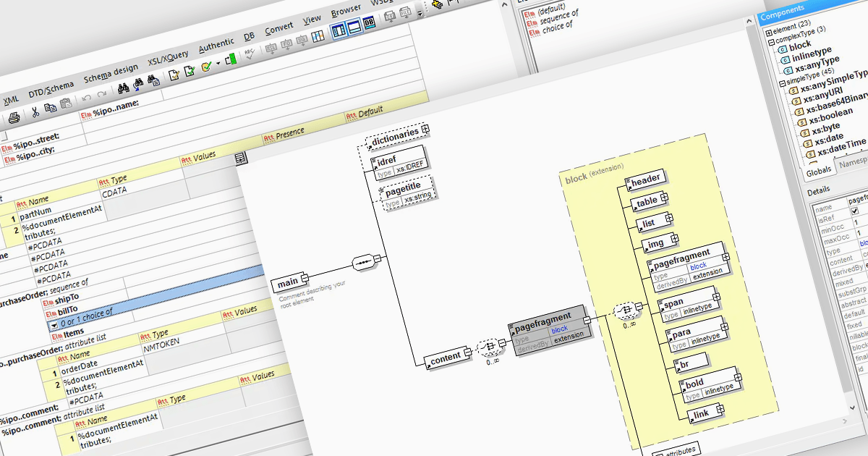Collapse the main element node
The image size is (868, 456).
pyautogui.click(x=305, y=278)
